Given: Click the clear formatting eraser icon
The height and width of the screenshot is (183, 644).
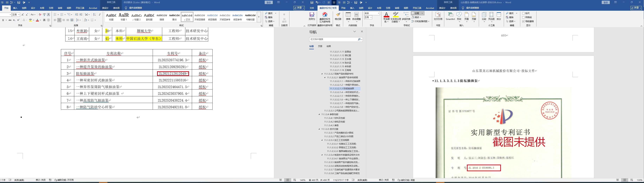Looking at the screenshot, I should pyautogui.click(x=40, y=15).
